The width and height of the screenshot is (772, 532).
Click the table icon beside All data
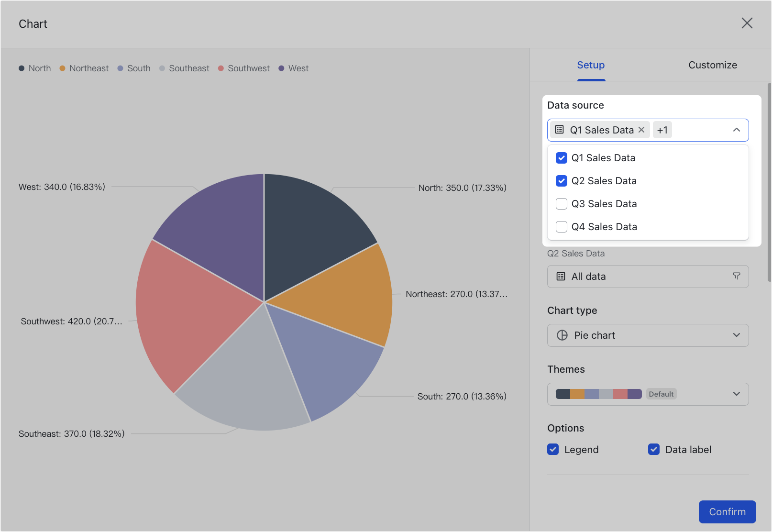click(x=561, y=276)
